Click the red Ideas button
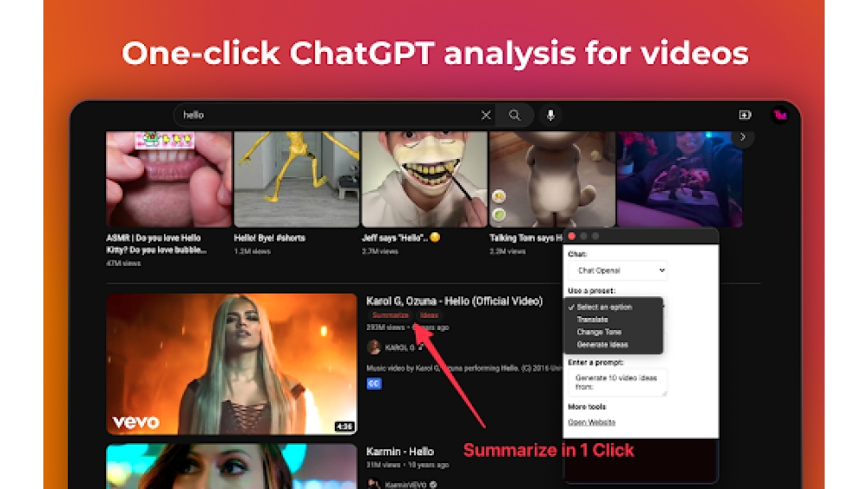The width and height of the screenshot is (868, 489). [429, 315]
